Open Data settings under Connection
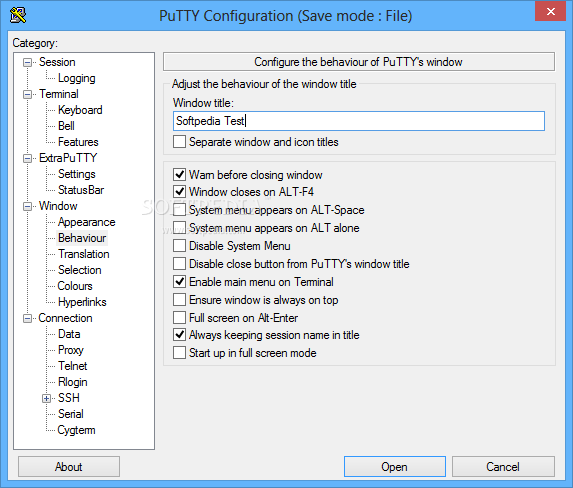The image size is (573, 488). coord(69,334)
